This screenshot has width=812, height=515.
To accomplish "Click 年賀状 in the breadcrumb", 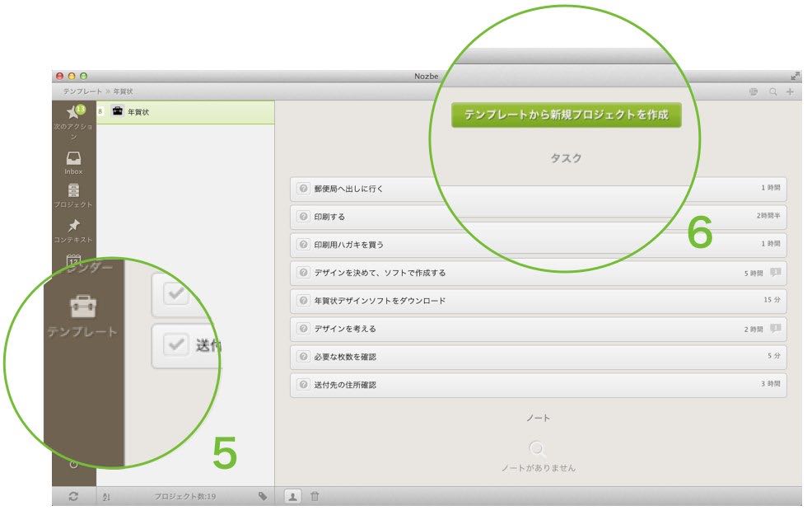I will click(x=123, y=91).
